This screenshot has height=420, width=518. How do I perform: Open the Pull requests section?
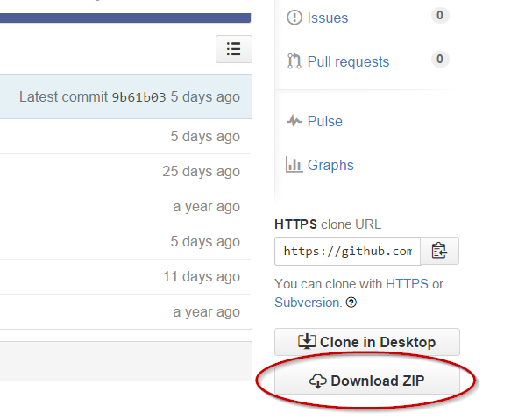348,61
